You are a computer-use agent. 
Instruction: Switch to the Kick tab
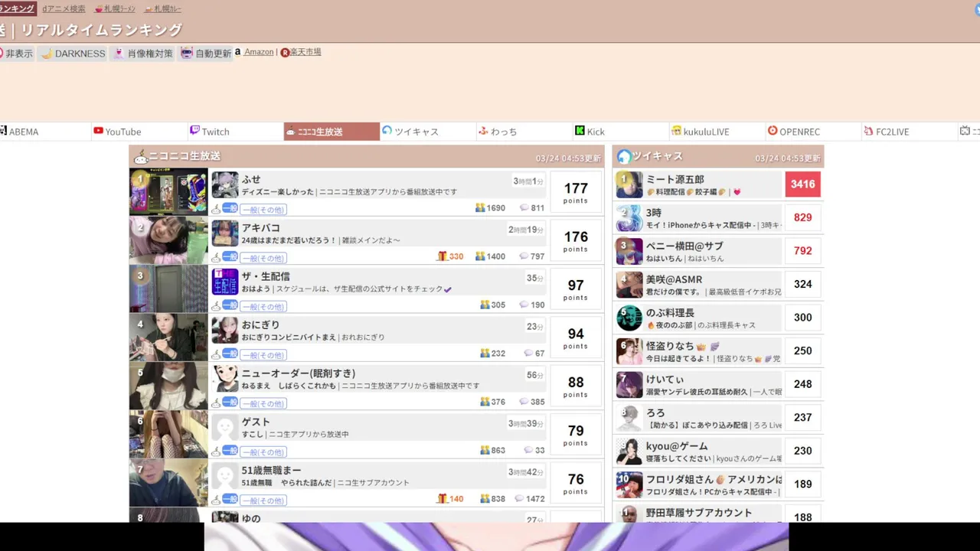pos(620,132)
